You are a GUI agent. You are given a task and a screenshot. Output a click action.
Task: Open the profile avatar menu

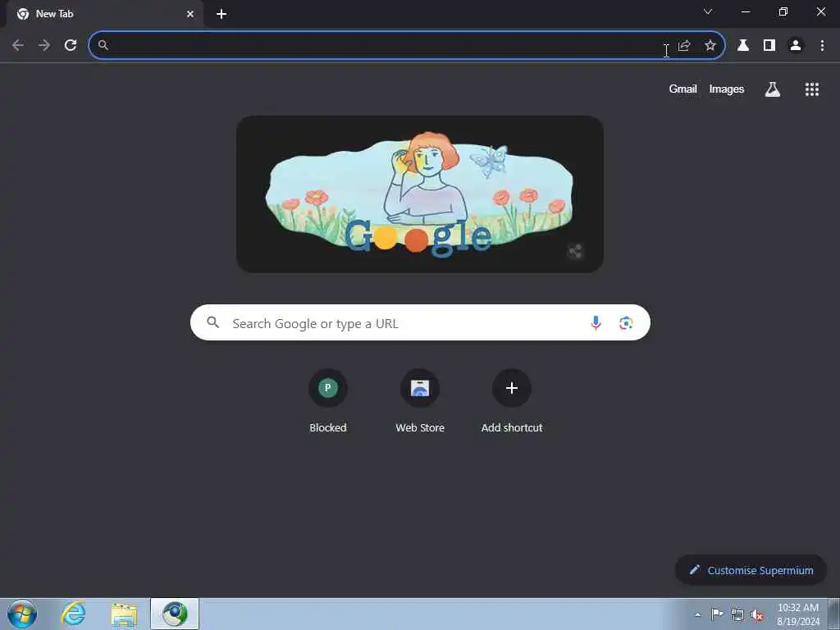coord(796,46)
